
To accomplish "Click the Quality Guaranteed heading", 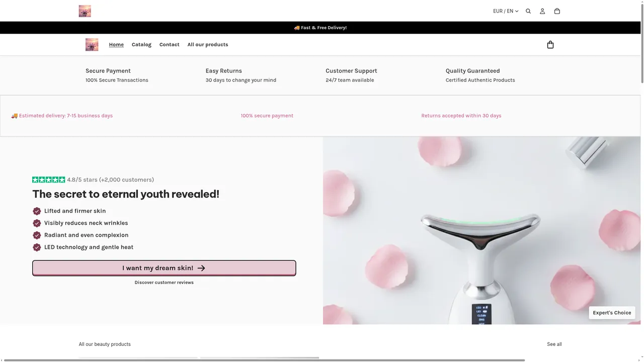I will [473, 71].
